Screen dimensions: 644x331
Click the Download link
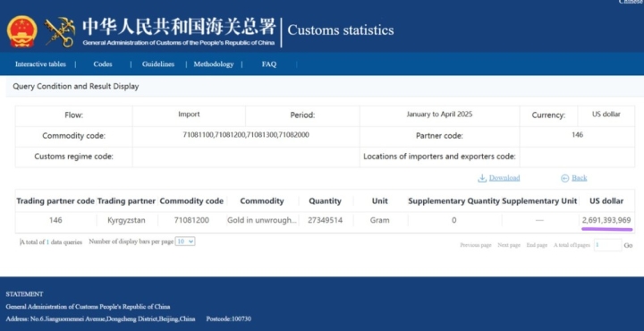pos(504,178)
